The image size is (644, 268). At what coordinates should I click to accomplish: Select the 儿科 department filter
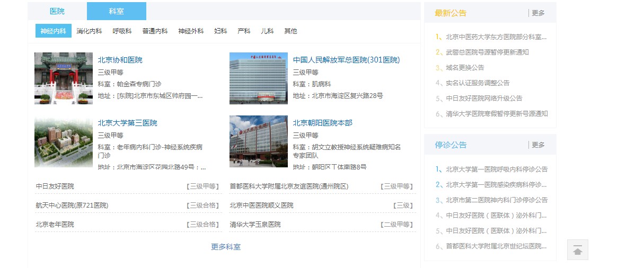coord(267,31)
